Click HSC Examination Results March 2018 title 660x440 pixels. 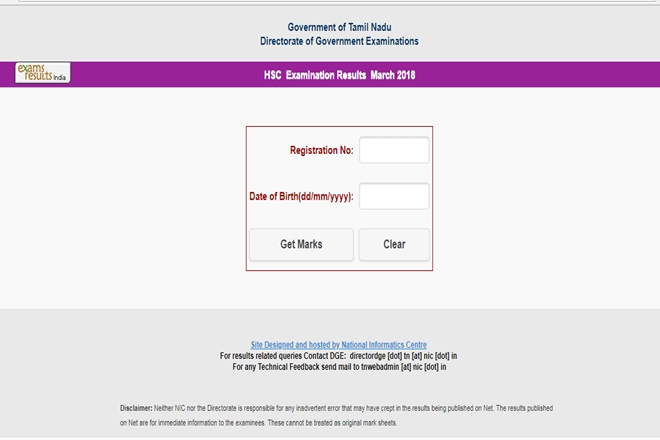tap(338, 75)
